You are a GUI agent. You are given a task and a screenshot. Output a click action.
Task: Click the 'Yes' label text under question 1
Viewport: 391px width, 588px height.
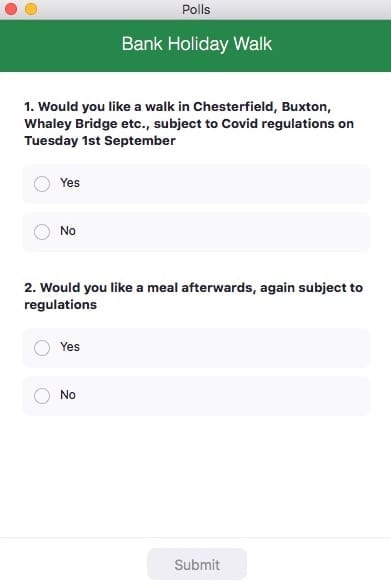click(x=70, y=183)
